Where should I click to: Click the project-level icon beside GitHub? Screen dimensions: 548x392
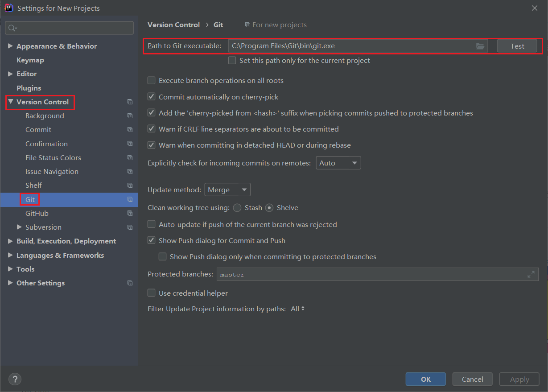pyautogui.click(x=130, y=213)
